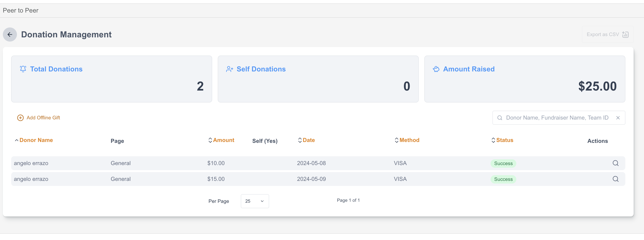Image resolution: width=644 pixels, height=240 pixels.
Task: Sort table by Method column
Action: [x=409, y=140]
